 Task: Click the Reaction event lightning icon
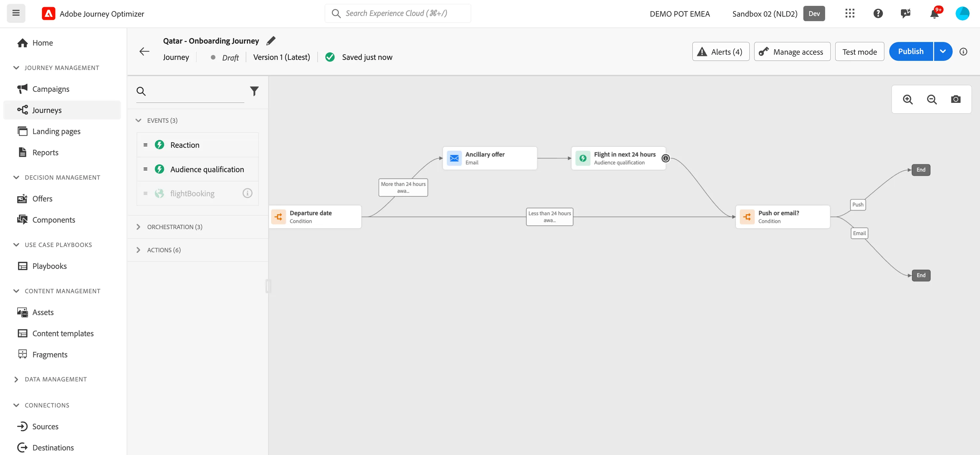click(159, 145)
